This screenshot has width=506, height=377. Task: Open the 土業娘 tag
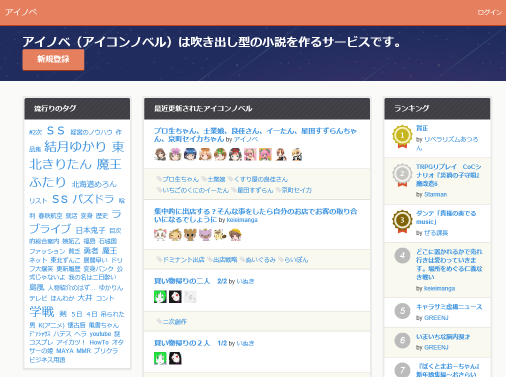(x=213, y=179)
